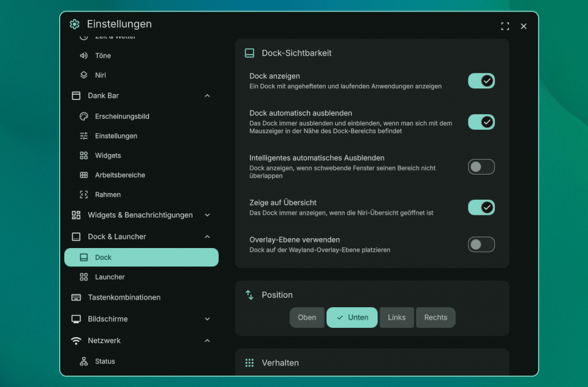
Task: Go to the Arbeitsbereiche page
Action: [x=141, y=175]
